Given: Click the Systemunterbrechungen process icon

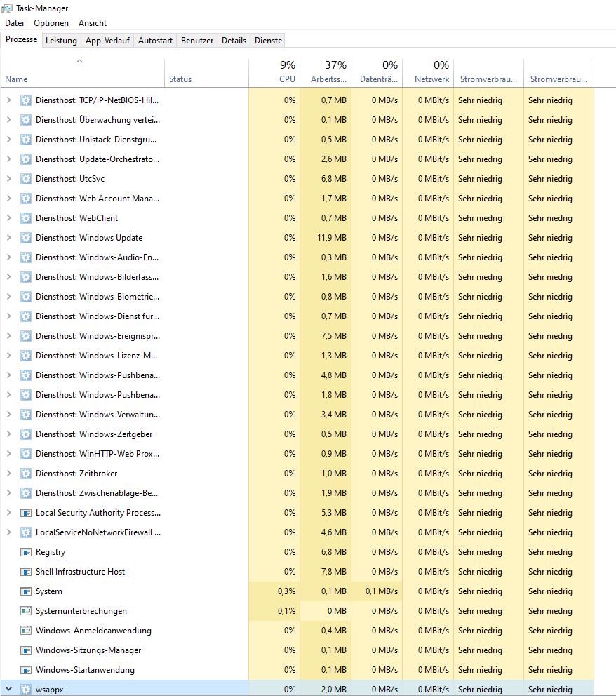Looking at the screenshot, I should tap(26, 611).
